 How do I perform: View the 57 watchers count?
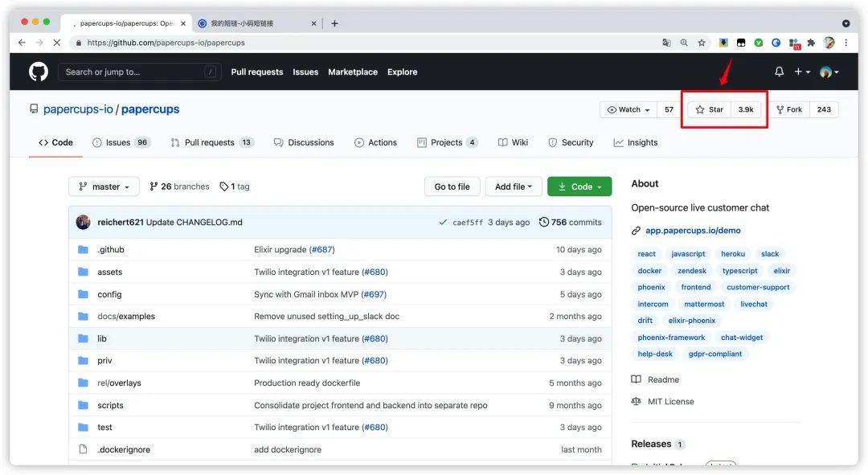coord(669,109)
